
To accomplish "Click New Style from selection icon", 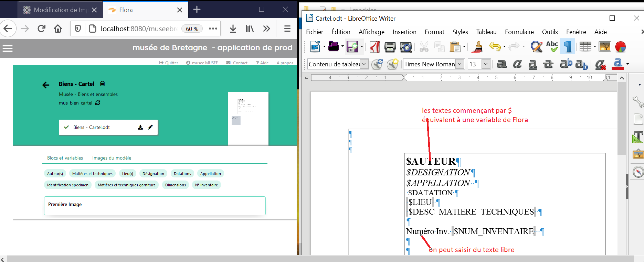I will click(392, 64).
